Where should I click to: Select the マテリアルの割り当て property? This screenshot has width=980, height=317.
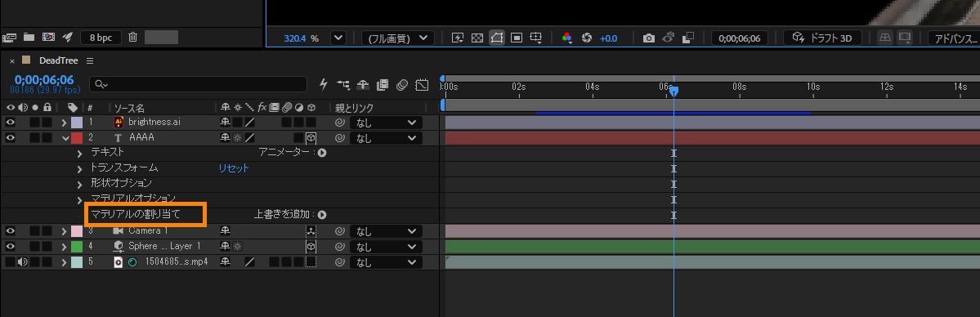(x=136, y=214)
